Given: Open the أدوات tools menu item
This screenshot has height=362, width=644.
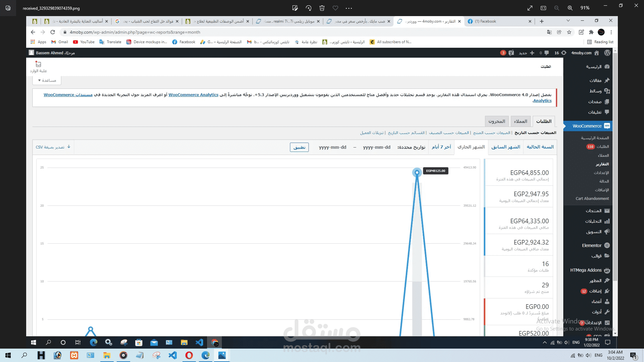Looking at the screenshot, I should (600, 312).
